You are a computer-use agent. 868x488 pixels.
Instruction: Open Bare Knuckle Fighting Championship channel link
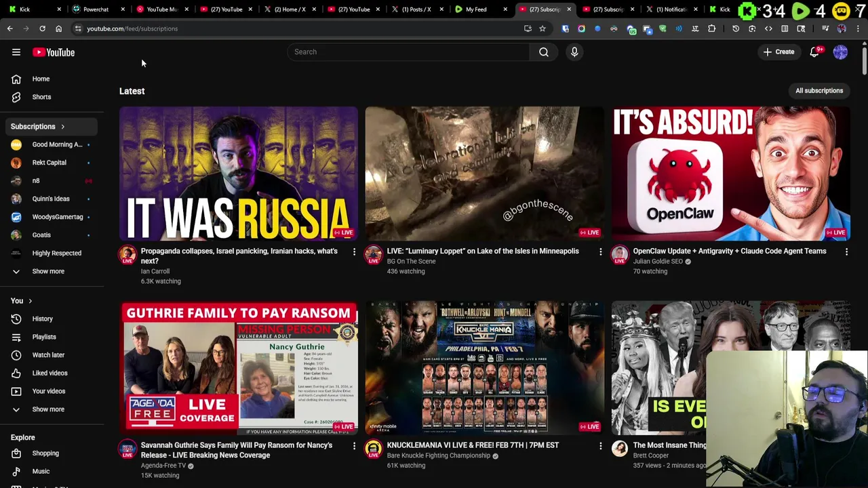click(x=438, y=455)
